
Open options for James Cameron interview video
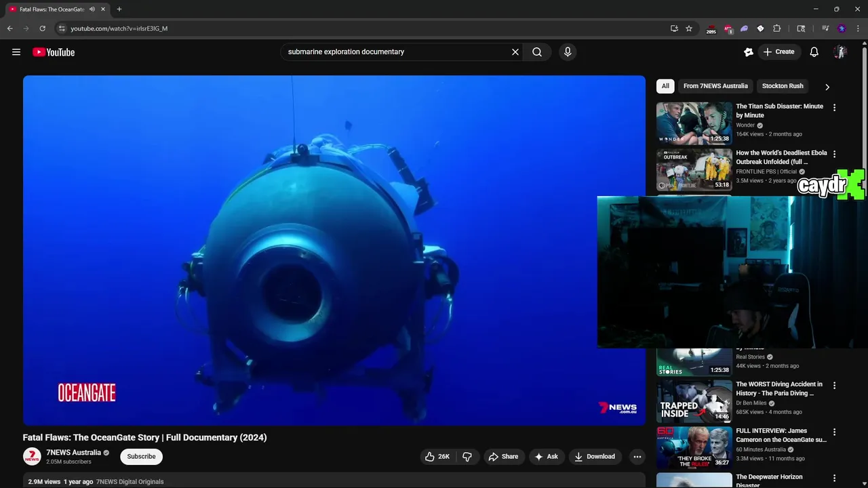(835, 432)
